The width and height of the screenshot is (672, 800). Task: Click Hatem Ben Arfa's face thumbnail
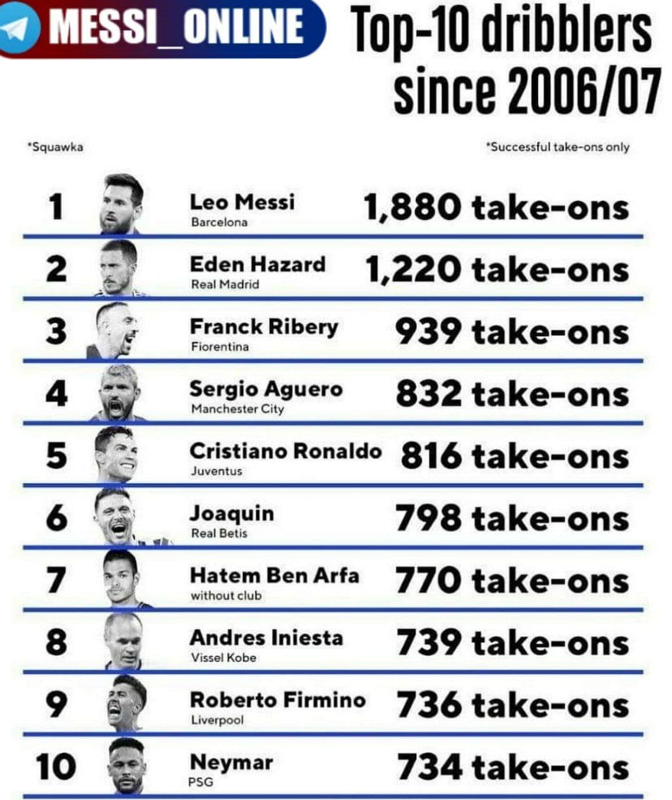click(125, 579)
